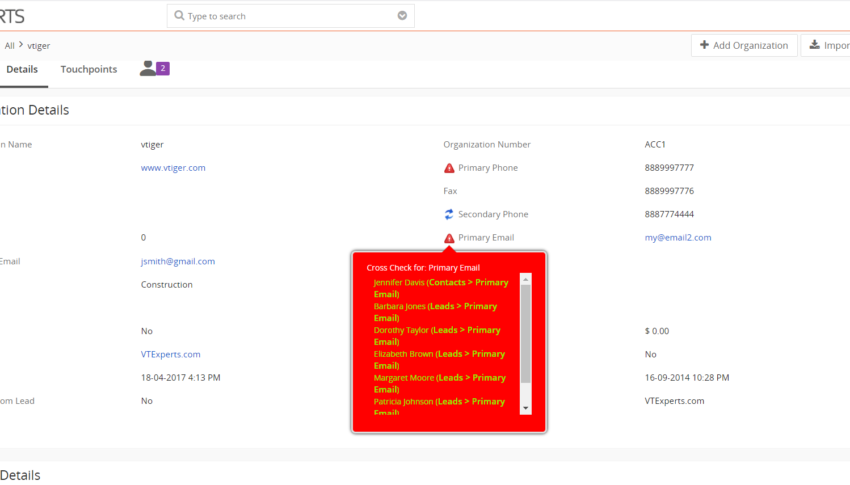The height and width of the screenshot is (485, 850).
Task: Click the jsmith@gmail.com email link
Action: click(178, 261)
